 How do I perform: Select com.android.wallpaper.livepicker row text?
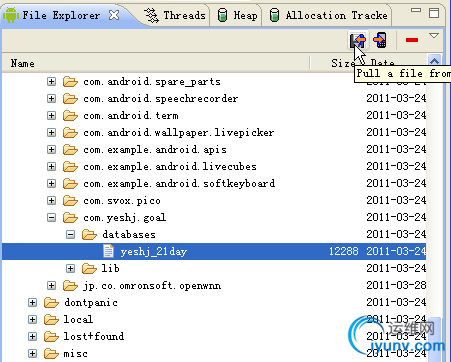pyautogui.click(x=179, y=133)
